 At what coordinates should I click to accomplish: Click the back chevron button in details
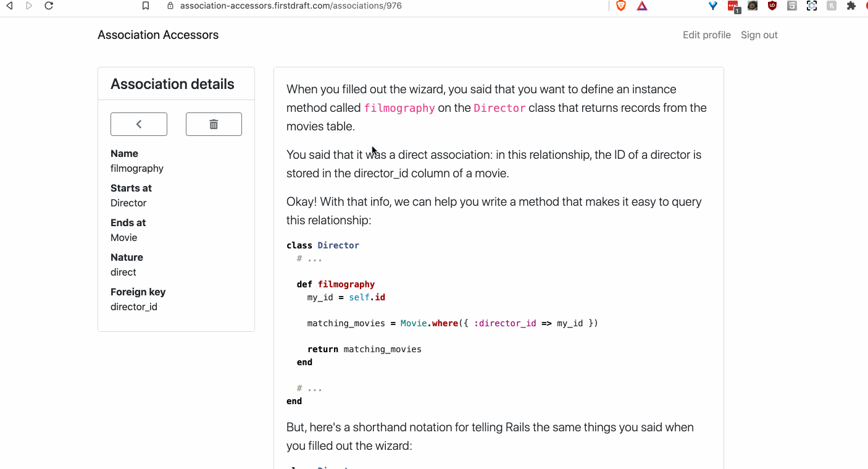(139, 124)
